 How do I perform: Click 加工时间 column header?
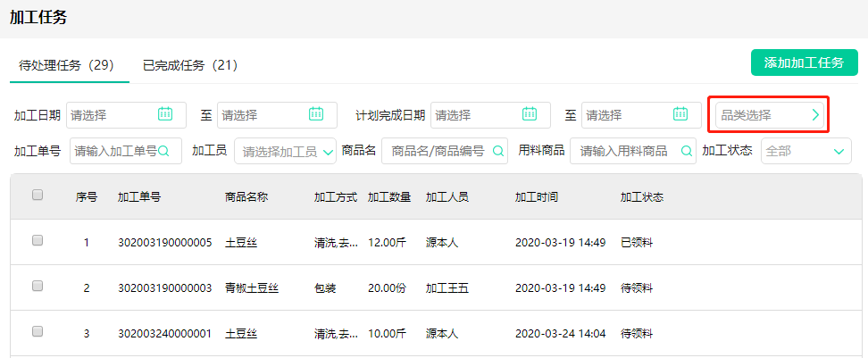(537, 197)
